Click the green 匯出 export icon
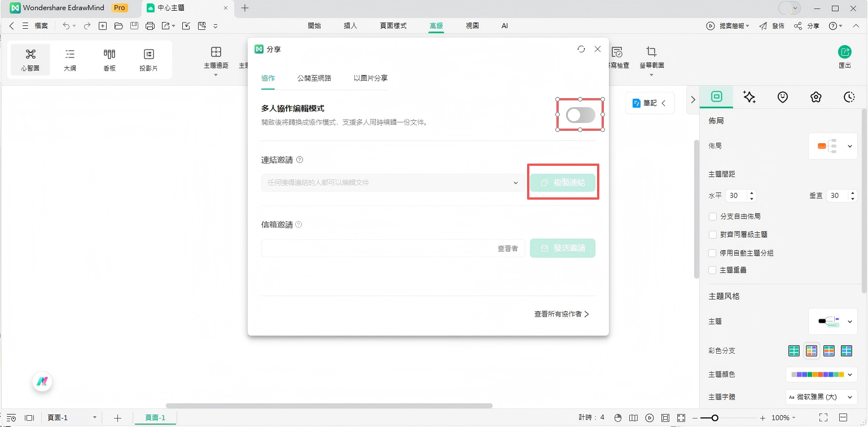 pos(844,52)
